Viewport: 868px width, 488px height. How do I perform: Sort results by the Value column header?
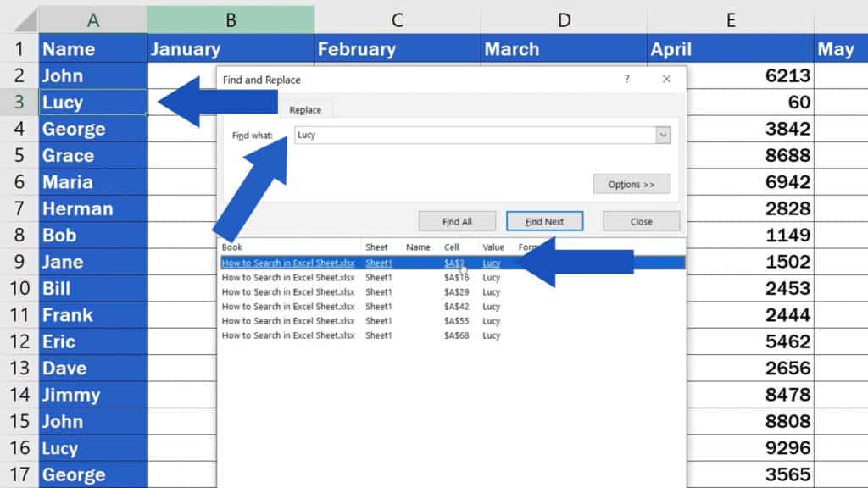coord(492,247)
